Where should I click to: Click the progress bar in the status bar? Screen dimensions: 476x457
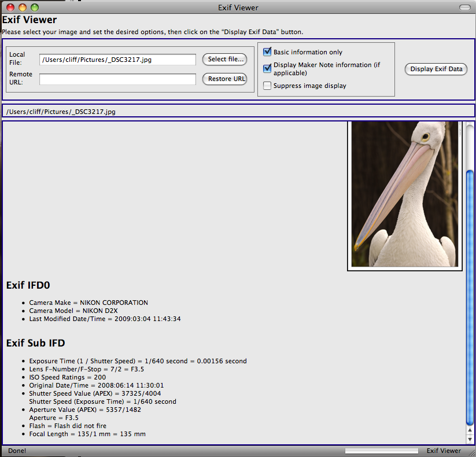point(381,451)
